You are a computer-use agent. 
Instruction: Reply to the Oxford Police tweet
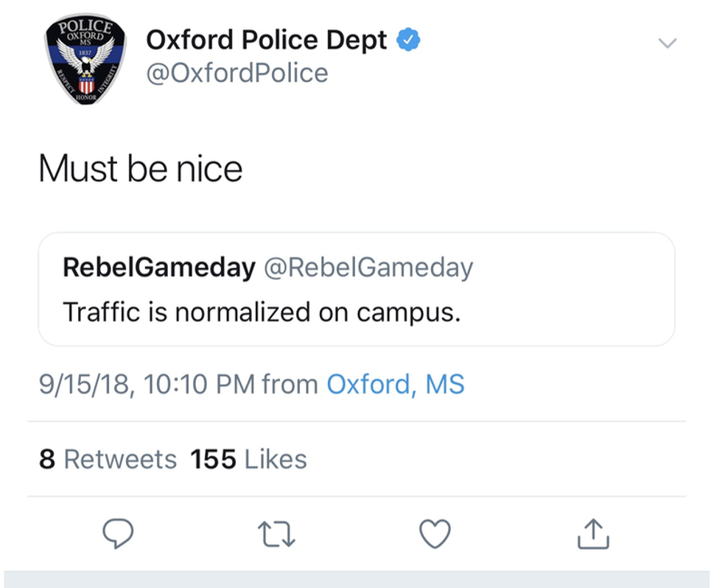[117, 534]
